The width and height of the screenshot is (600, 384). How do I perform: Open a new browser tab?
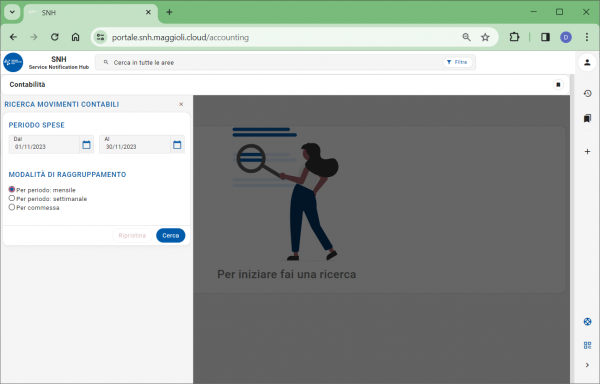[x=169, y=12]
